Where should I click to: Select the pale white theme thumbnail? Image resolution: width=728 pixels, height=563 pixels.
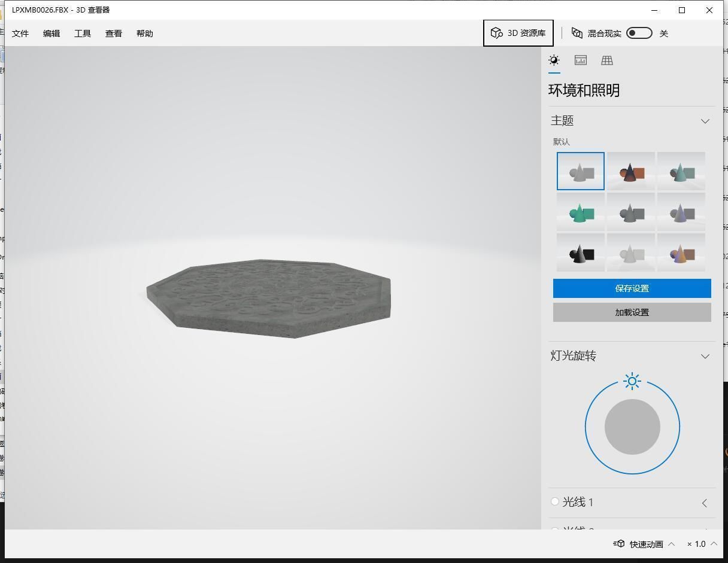pos(631,252)
